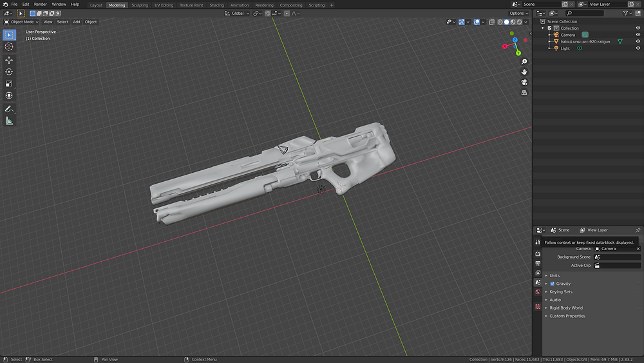Open the Texture properties tab
This screenshot has width=644, height=363.
tap(538, 307)
